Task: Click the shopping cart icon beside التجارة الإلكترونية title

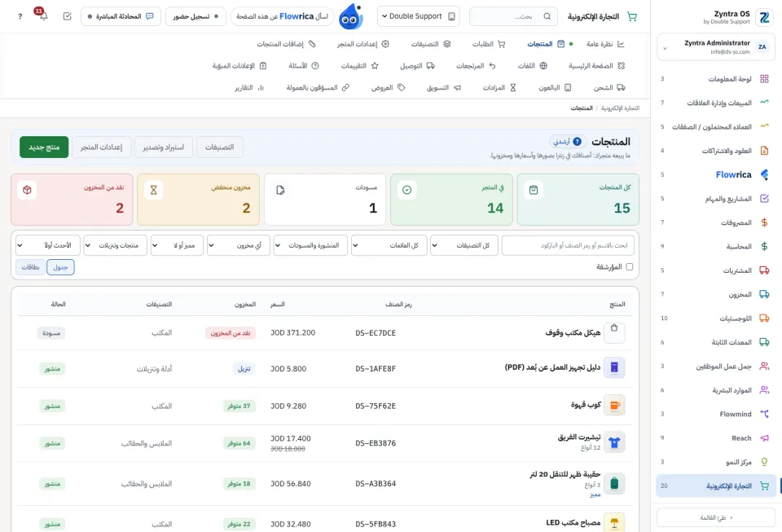Action: (x=632, y=16)
